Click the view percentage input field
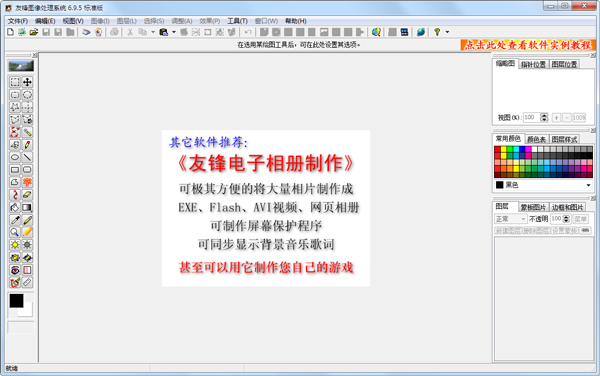The width and height of the screenshot is (600, 376). tap(531, 117)
